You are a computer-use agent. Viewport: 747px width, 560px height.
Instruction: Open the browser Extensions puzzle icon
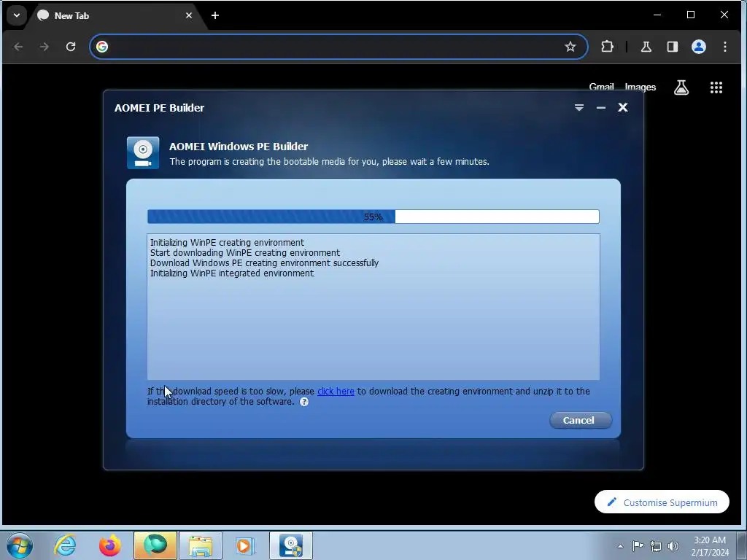pos(607,47)
